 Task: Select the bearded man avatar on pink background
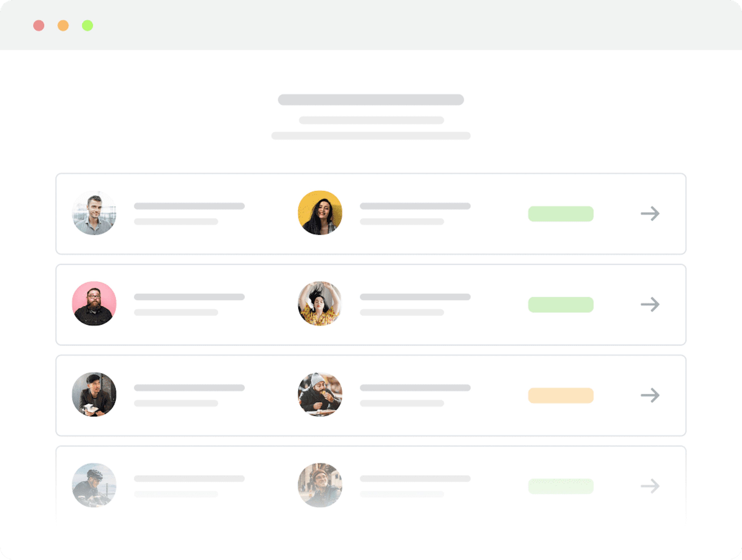click(x=94, y=304)
